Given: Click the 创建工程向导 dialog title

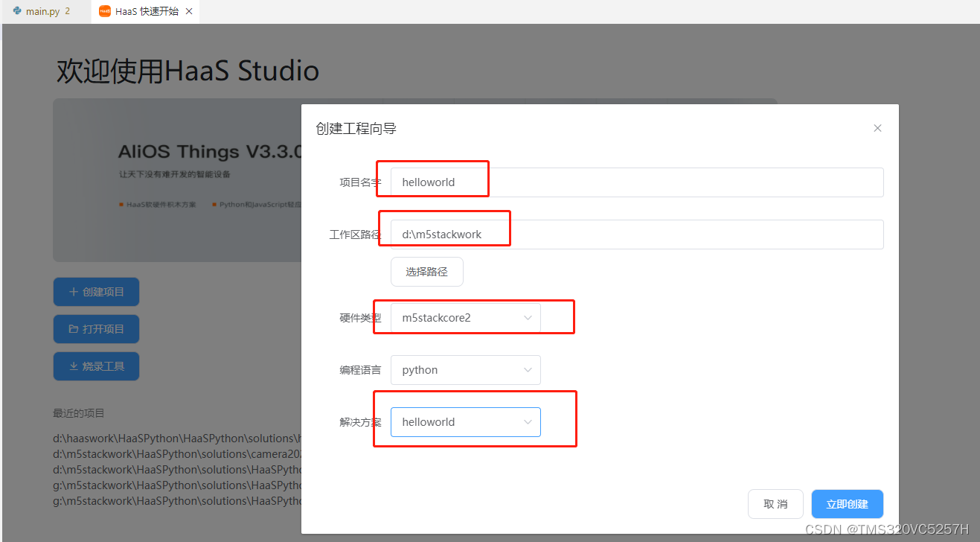Looking at the screenshot, I should coord(356,129).
